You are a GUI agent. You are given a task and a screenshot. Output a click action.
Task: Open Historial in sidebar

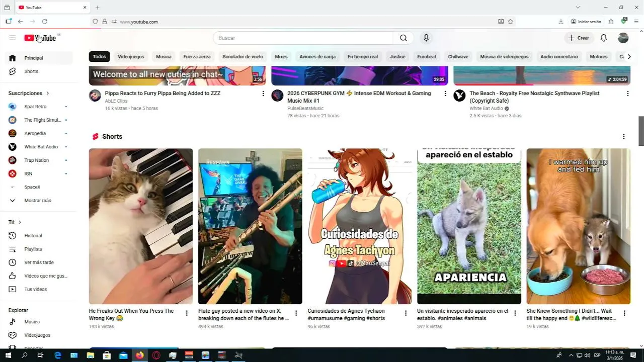click(x=39, y=236)
